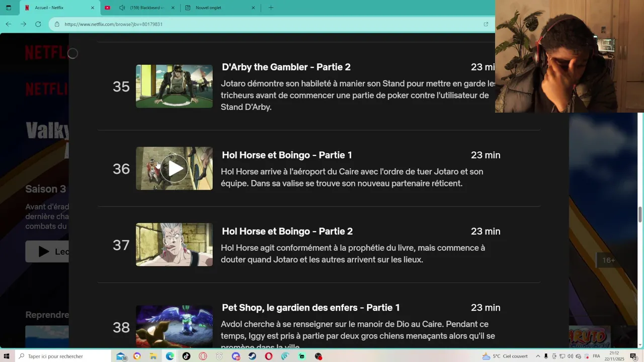Close the Accueil - Netflix tab
The image size is (644, 362).
coord(92,8)
